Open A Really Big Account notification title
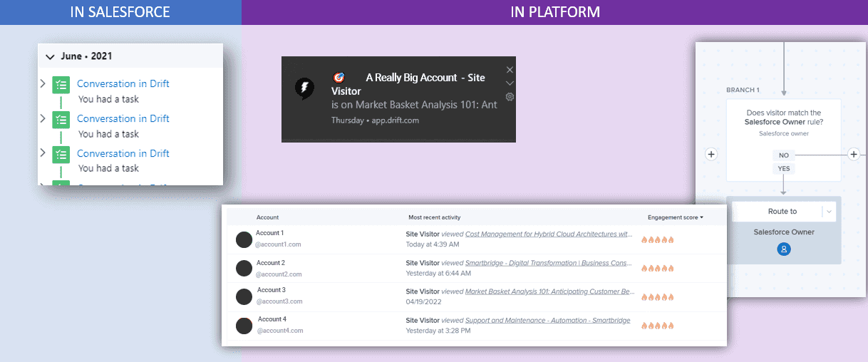The image size is (868, 362). pos(408,84)
